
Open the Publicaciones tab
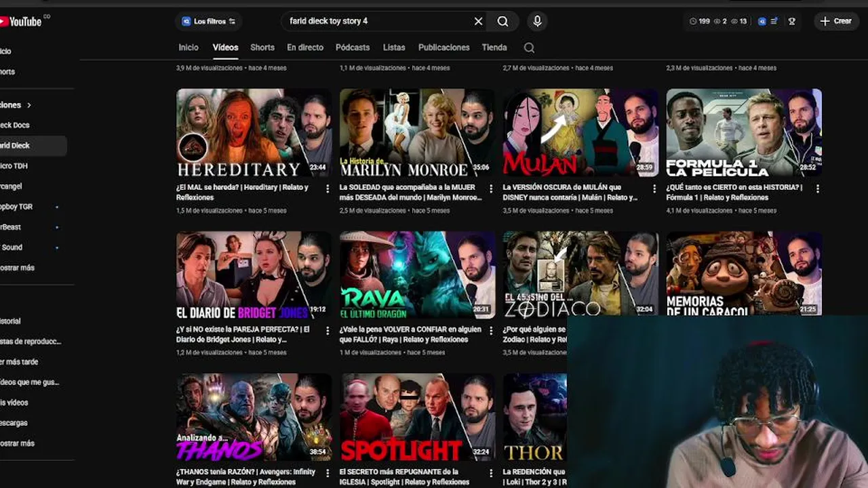click(444, 47)
